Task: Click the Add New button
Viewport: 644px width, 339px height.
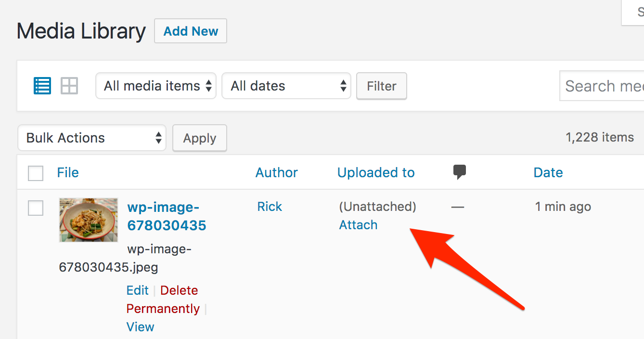Action: (191, 31)
